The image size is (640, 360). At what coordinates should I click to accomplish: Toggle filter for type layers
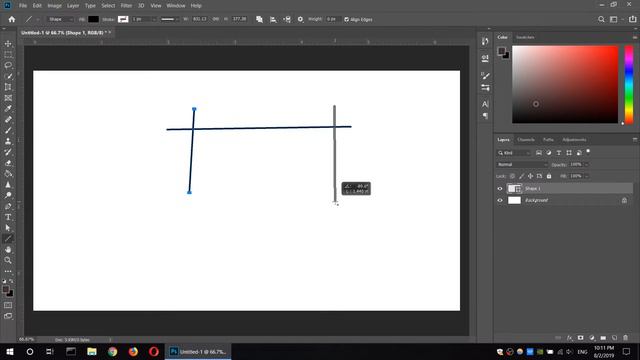559,153
